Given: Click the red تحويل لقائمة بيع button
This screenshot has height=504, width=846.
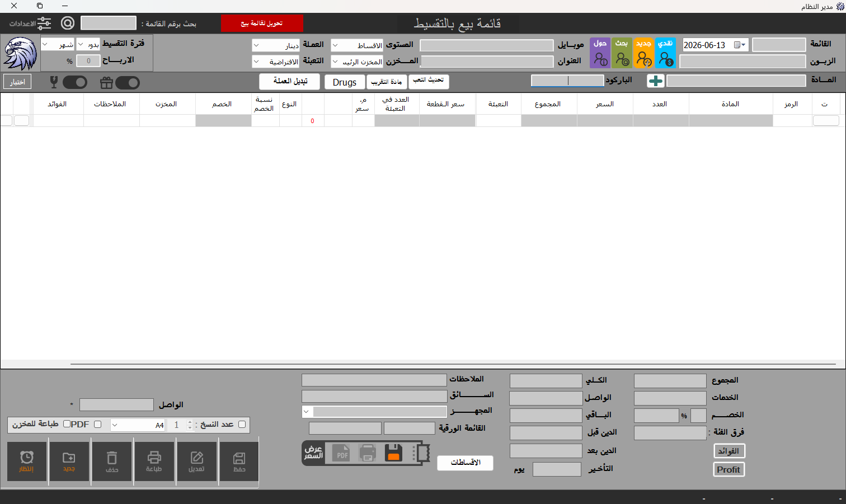Looking at the screenshot, I should (262, 23).
